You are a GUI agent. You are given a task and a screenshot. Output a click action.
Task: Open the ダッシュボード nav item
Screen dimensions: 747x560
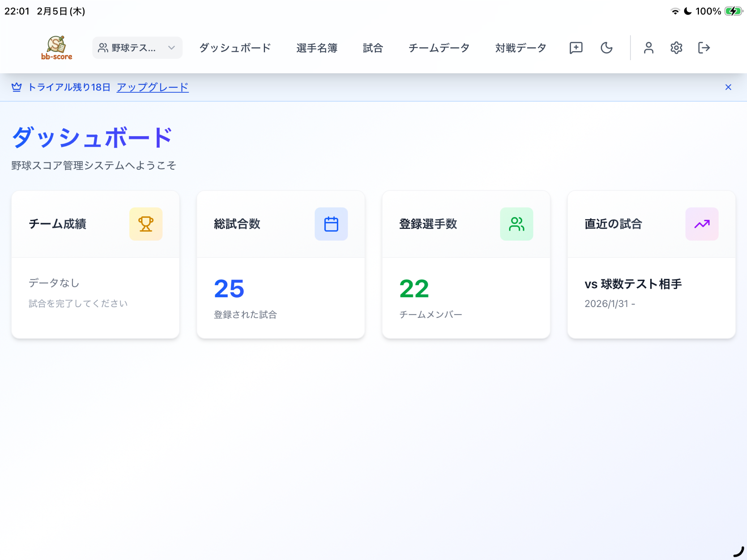tap(235, 48)
